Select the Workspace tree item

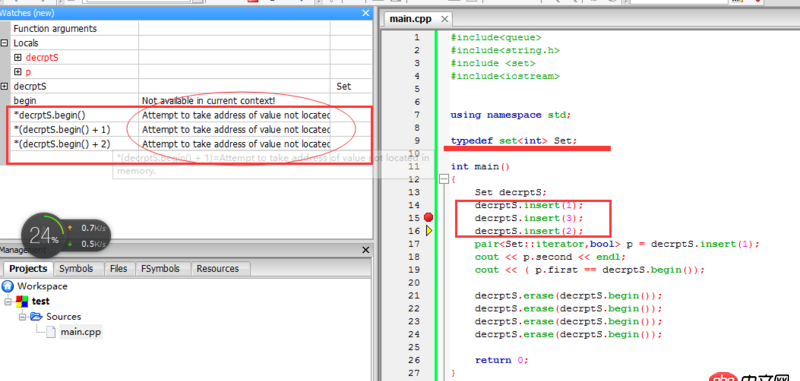pos(42,286)
